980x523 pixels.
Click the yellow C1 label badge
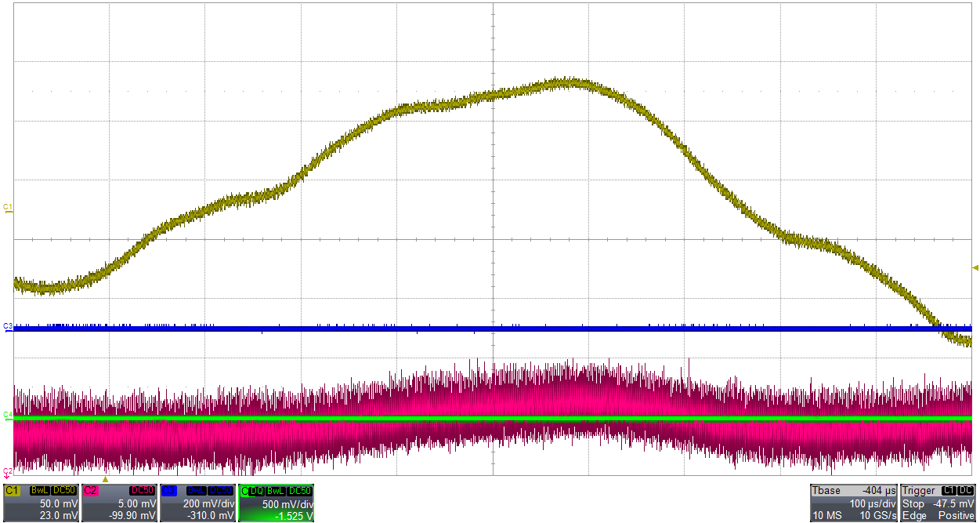tap(12, 491)
